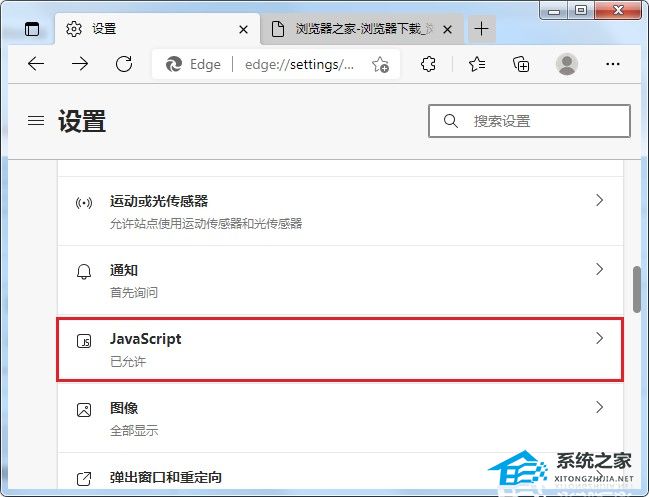Image resolution: width=649 pixels, height=497 pixels.
Task: Open the Settings and more menu
Action: [x=613, y=64]
